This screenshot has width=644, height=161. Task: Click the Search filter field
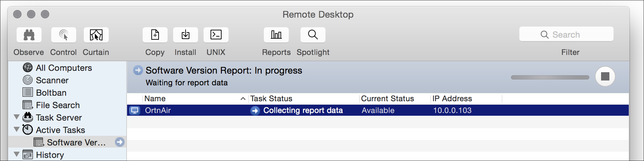(566, 35)
